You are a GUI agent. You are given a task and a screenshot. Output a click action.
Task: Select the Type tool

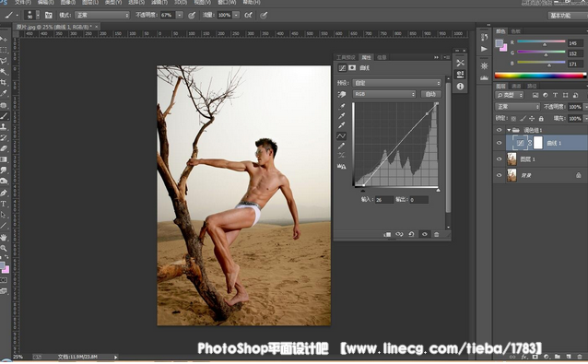point(4,204)
